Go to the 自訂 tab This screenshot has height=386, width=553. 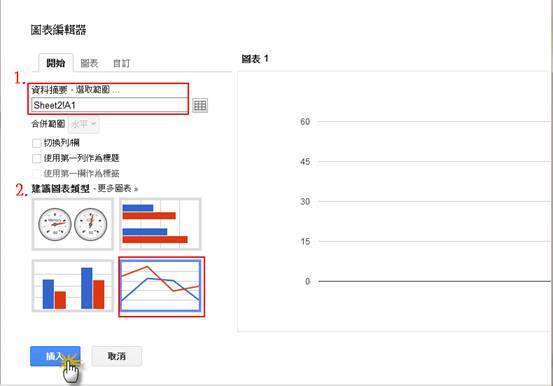coord(121,64)
